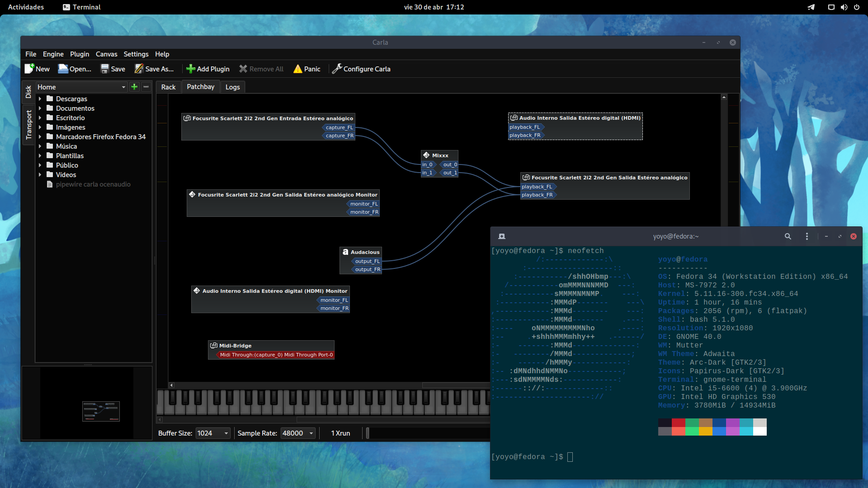The width and height of the screenshot is (868, 488).
Task: Click the Save As button
Action: pyautogui.click(x=154, y=69)
